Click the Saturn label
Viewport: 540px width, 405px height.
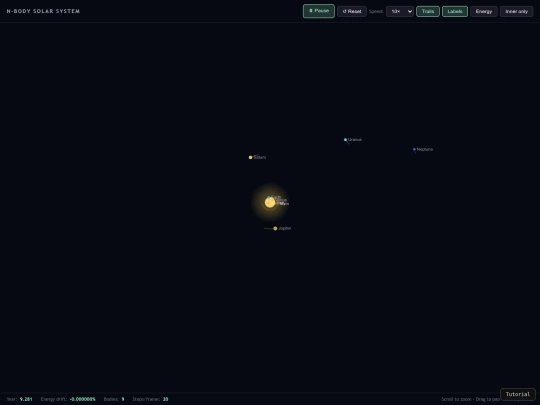[x=260, y=157]
